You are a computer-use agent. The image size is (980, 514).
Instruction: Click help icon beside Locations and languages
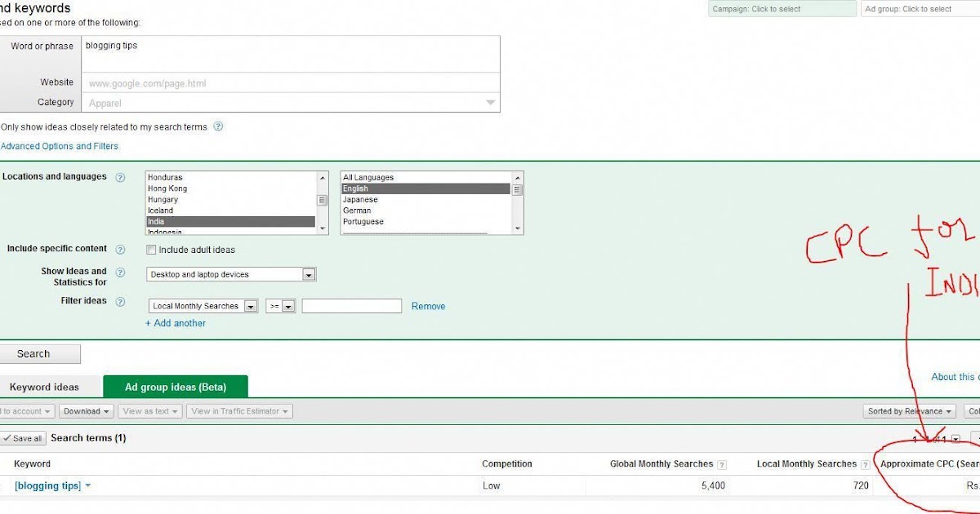120,177
